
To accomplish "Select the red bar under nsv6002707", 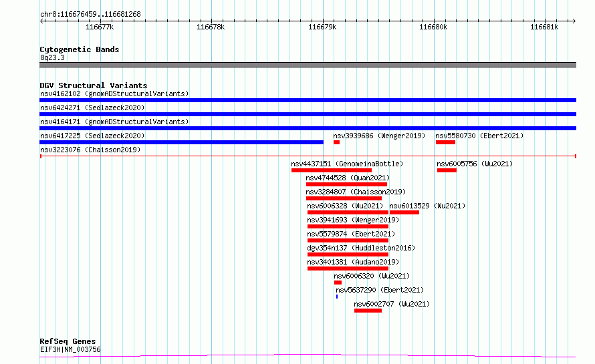I will click(368, 311).
